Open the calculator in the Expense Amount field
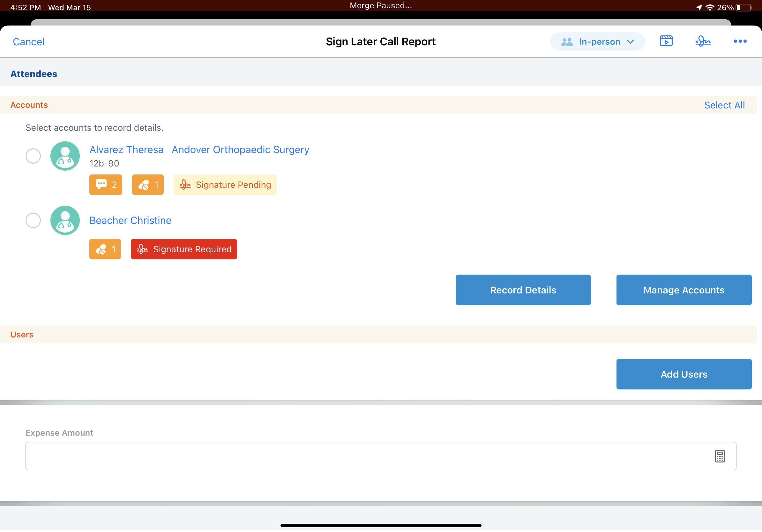The height and width of the screenshot is (532, 762). 719,456
